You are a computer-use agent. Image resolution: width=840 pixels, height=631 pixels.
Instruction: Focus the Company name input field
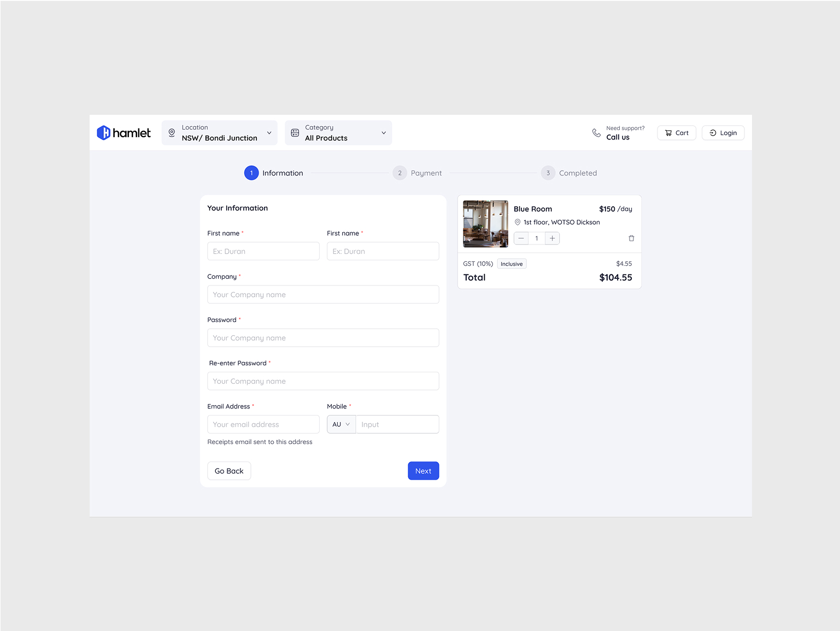[x=323, y=295]
